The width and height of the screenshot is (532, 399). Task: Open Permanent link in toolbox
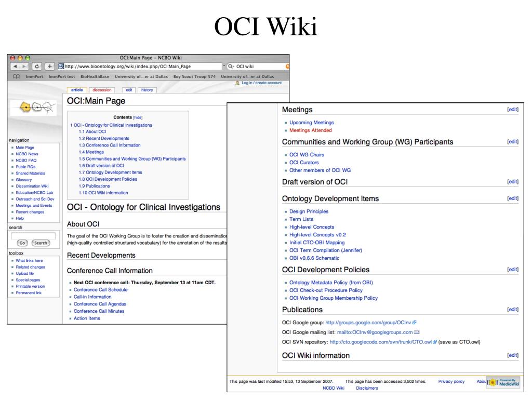(x=29, y=293)
